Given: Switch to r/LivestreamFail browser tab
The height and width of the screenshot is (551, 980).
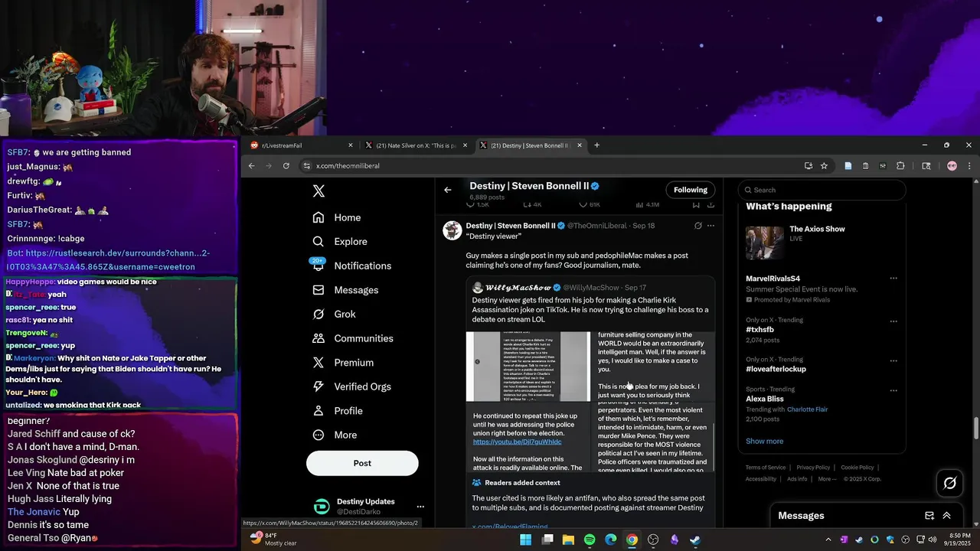Looking at the screenshot, I should coord(301,145).
